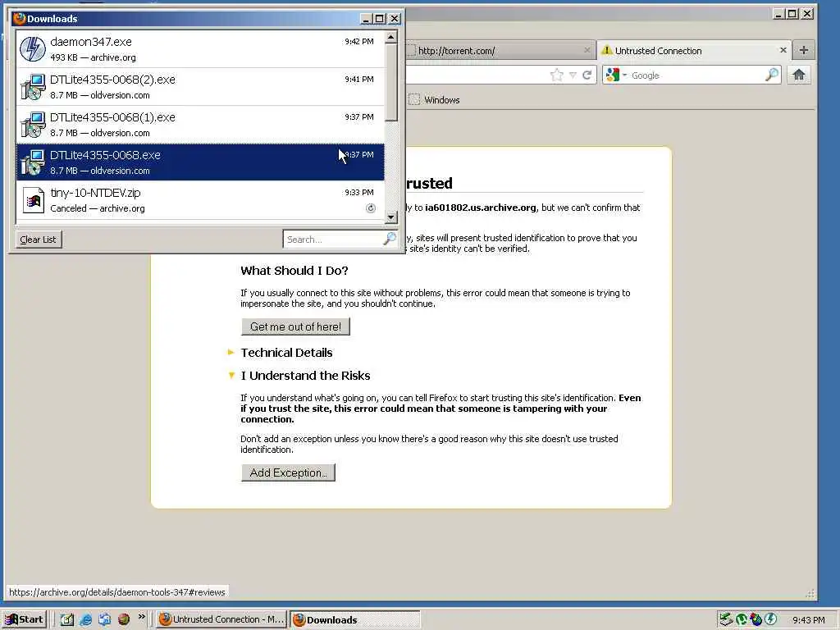Click the first quick launch icon after Start
Screen dimensions: 840x630
click(67, 619)
